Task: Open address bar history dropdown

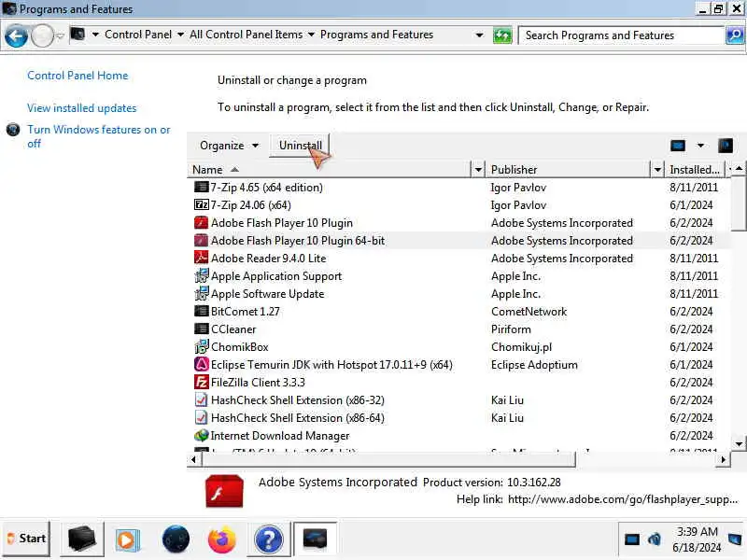Action: pos(479,35)
